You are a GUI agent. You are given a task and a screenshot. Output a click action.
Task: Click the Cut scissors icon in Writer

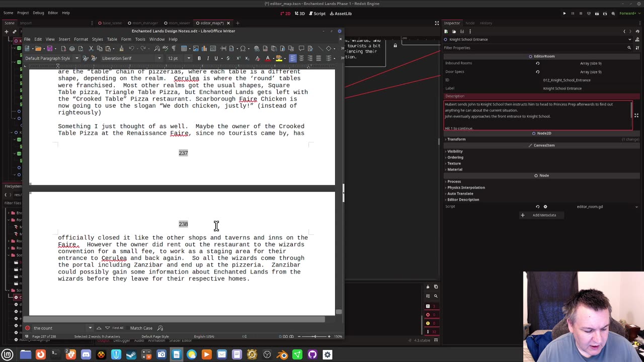tap(91, 48)
